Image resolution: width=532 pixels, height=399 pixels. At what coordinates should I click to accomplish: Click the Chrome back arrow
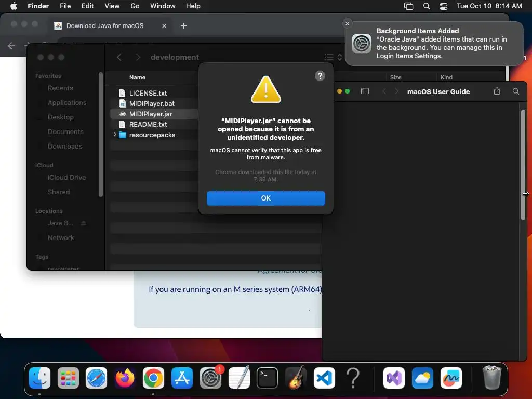[x=11, y=46]
